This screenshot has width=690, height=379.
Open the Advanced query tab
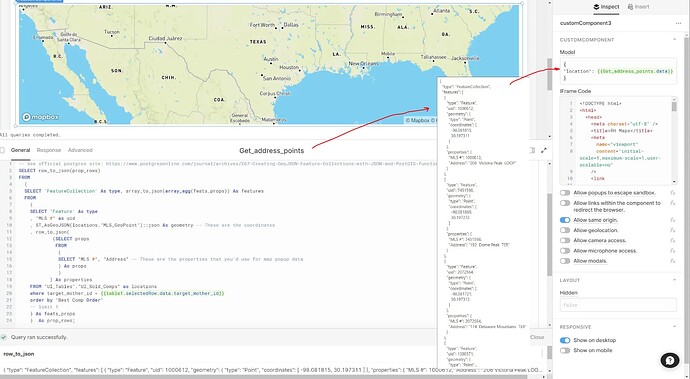click(x=80, y=151)
